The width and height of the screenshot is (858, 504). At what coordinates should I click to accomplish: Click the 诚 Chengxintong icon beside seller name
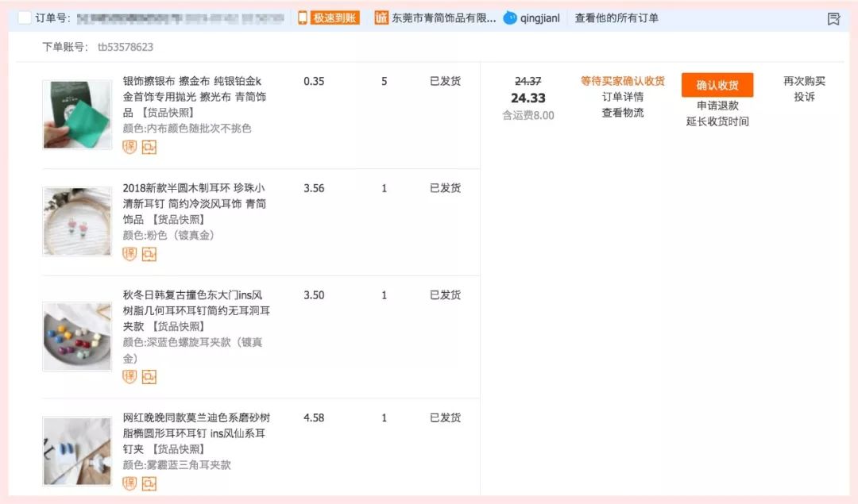pyautogui.click(x=381, y=17)
